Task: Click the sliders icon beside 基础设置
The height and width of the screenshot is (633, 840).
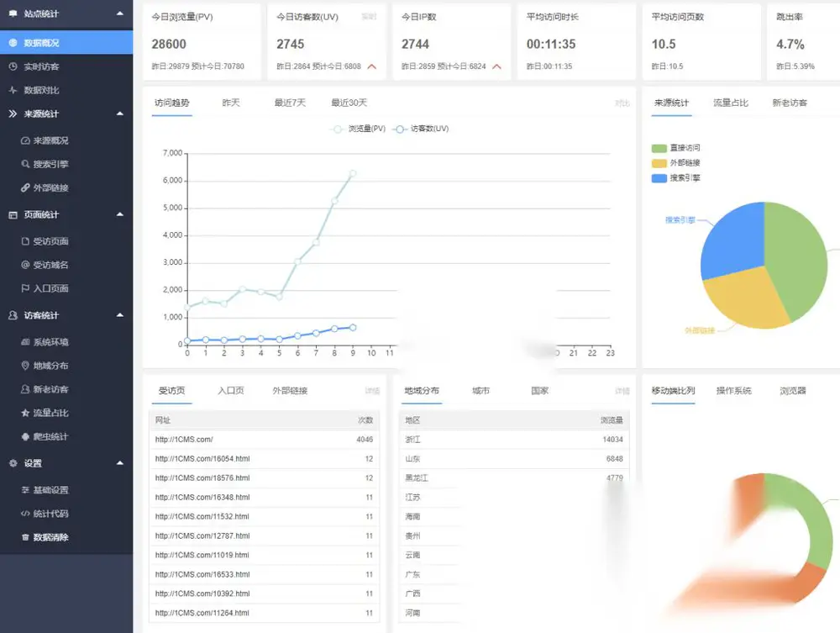Action: (x=25, y=490)
